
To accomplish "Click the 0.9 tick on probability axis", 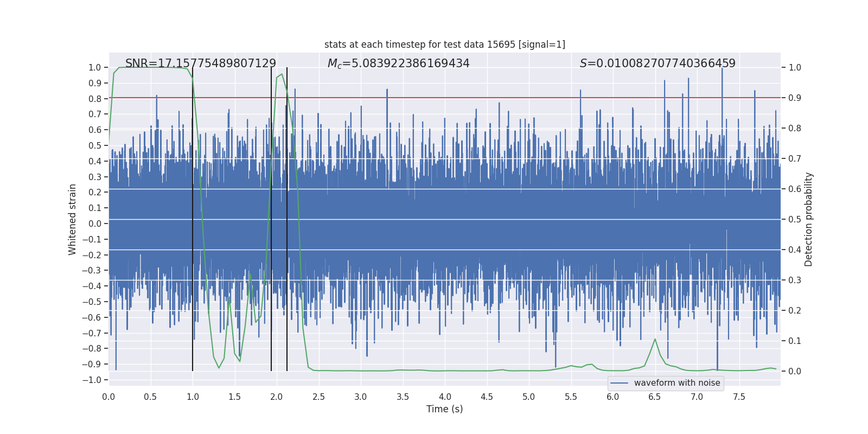I will point(795,98).
